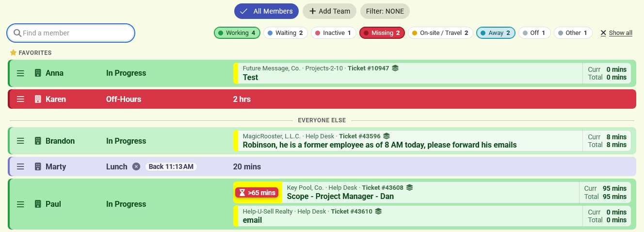Cancel Marty's Lunch status with the x icon
Image resolution: width=644 pixels, height=232 pixels.
[136, 166]
